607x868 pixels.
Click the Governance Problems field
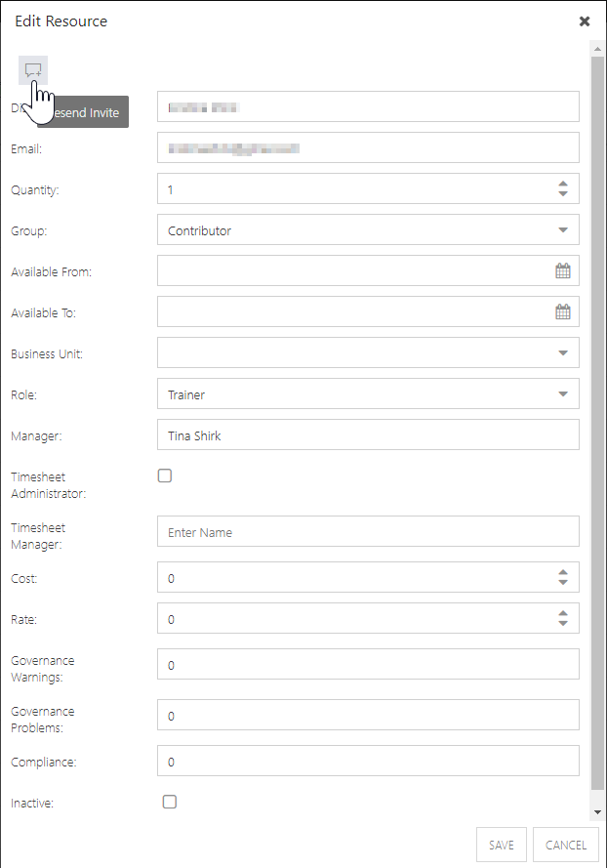point(368,716)
